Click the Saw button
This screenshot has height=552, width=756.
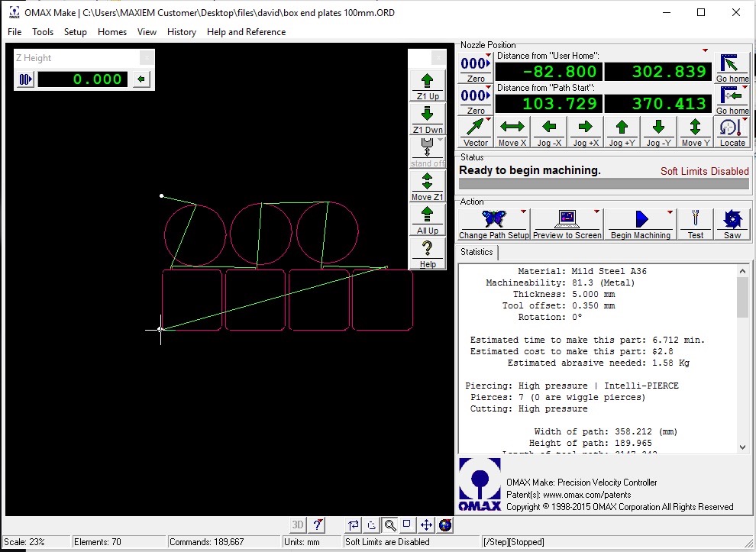click(732, 224)
